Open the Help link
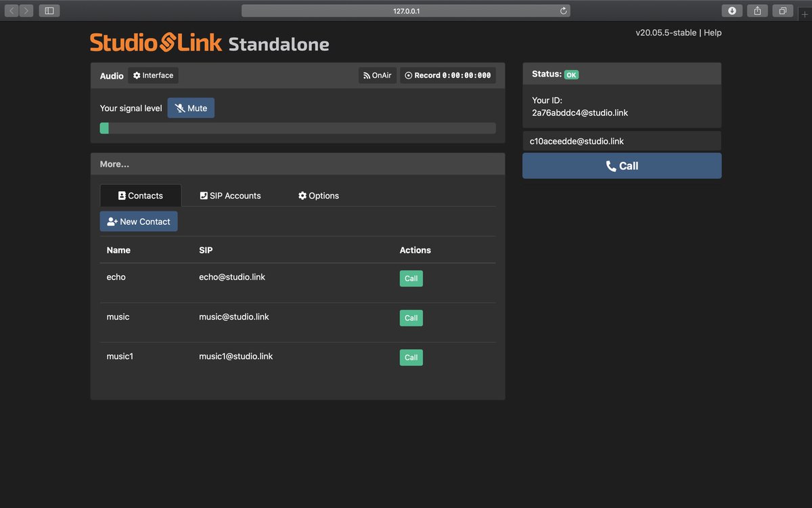 (713, 33)
